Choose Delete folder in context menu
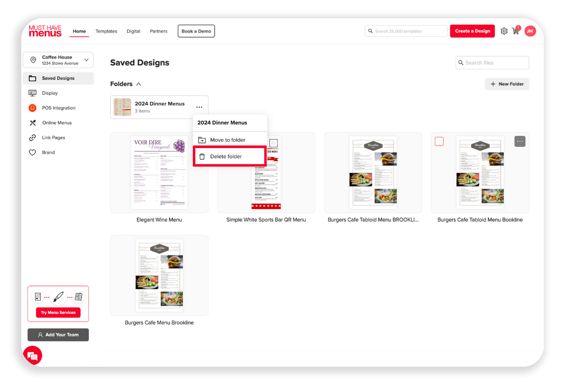 tap(229, 156)
